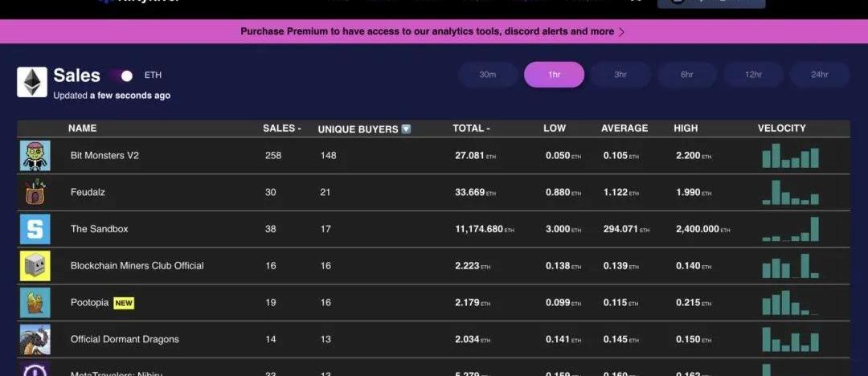The width and height of the screenshot is (868, 376).
Task: Open the Feudalz collection icon
Action: (x=35, y=193)
